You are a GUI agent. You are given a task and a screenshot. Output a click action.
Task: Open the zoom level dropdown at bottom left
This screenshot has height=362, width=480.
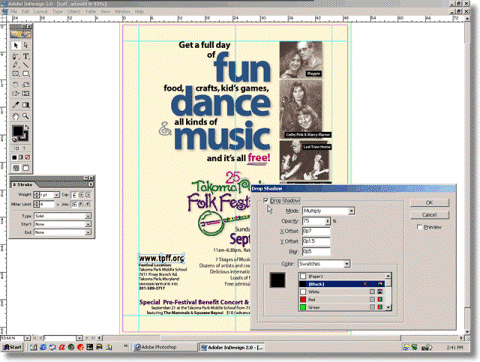[x=27, y=338]
